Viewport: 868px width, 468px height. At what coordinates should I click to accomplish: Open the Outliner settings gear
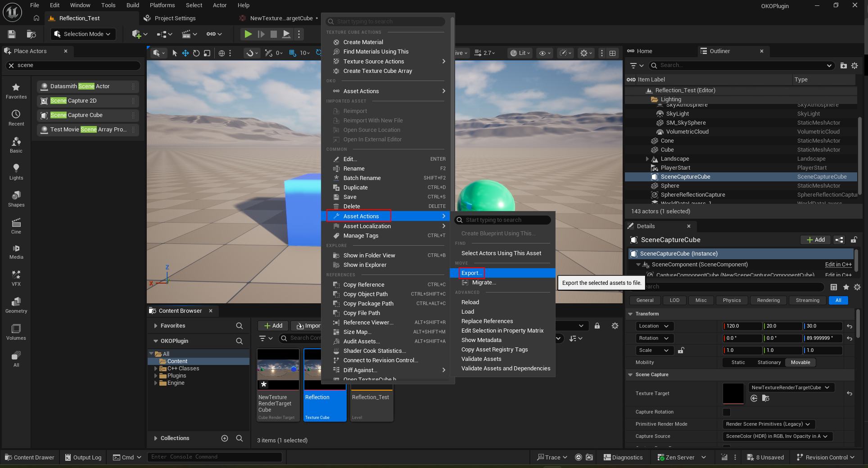854,66
